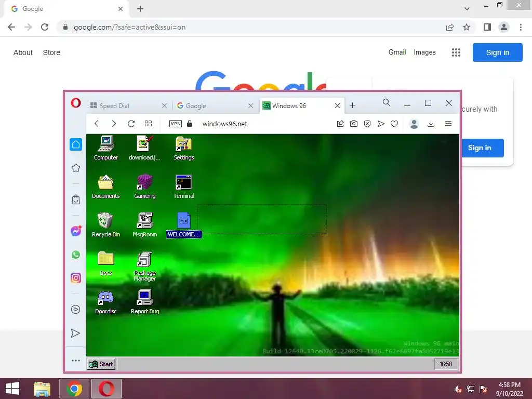Open Opera sidebar Bookmarks star icon
Viewport: 532px width, 399px height.
[76, 168]
